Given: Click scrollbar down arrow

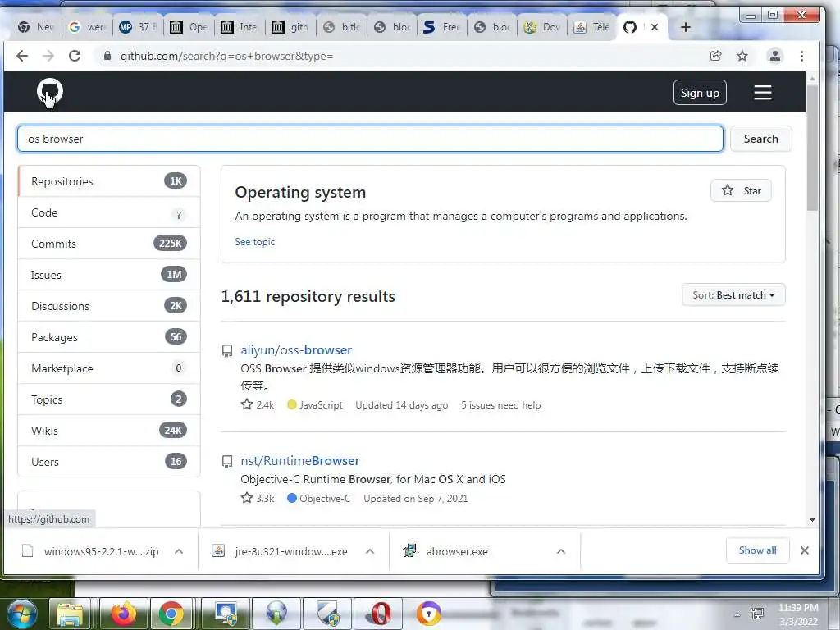Looking at the screenshot, I should pos(812,519).
